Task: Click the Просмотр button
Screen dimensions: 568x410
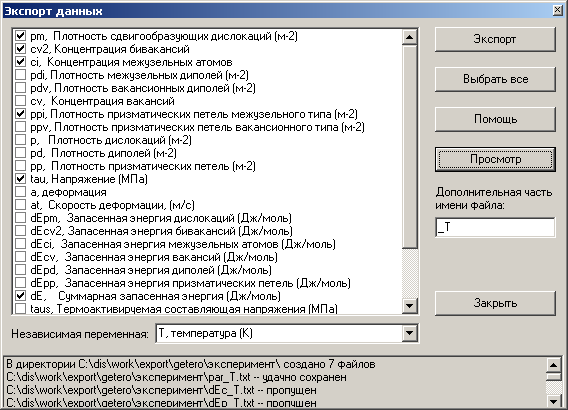Action: [x=495, y=159]
